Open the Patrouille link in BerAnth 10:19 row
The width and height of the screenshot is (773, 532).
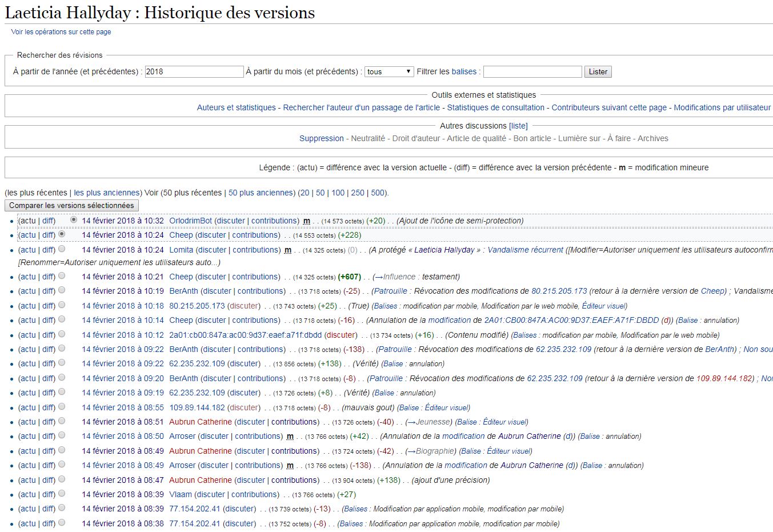pyautogui.click(x=390, y=291)
